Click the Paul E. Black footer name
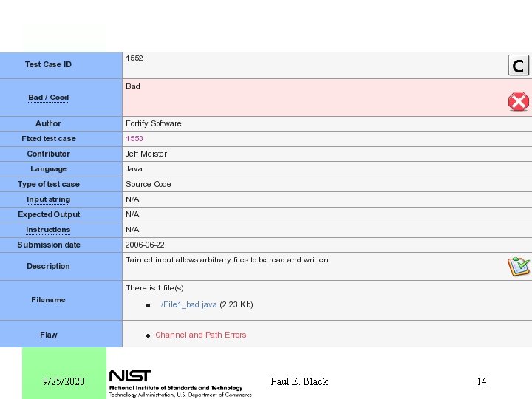Screen dimensions: 532x399 click(299, 381)
